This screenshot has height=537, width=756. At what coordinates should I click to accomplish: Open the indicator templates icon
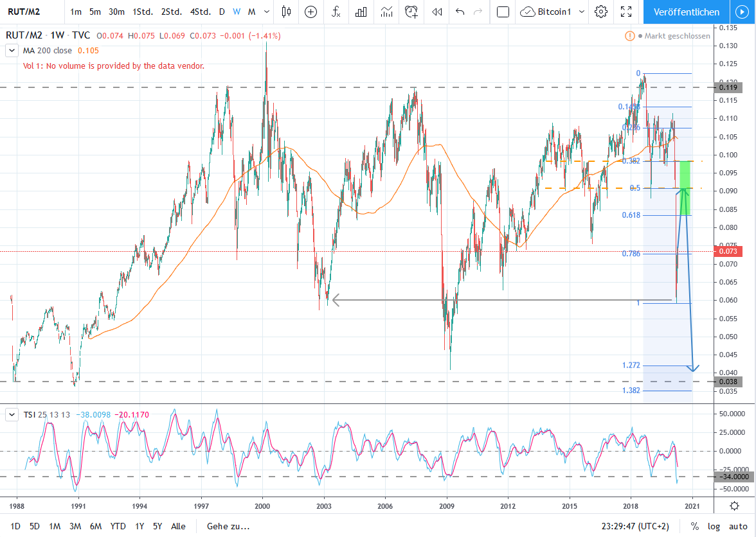click(x=386, y=12)
